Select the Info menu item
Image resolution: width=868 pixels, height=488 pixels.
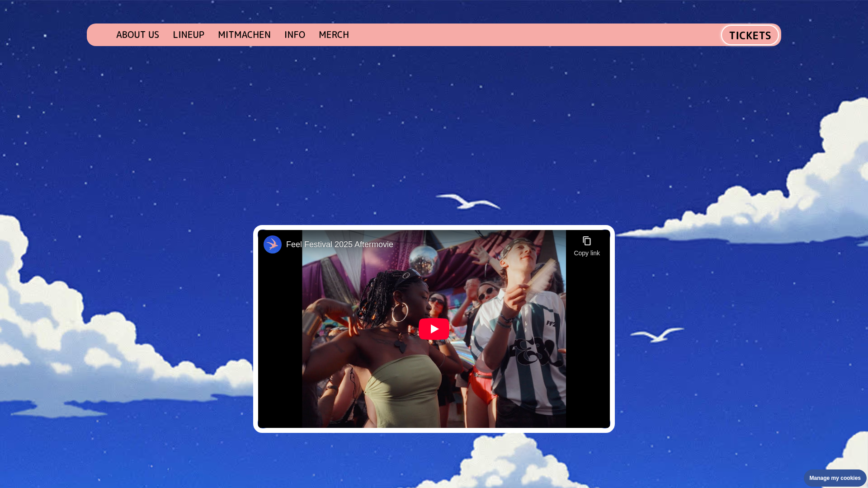pos(295,35)
